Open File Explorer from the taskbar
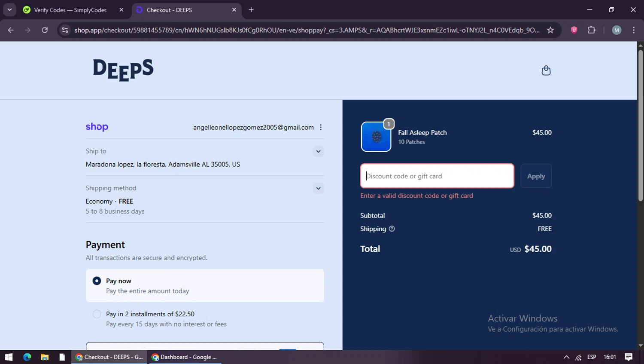This screenshot has height=364, width=644. 45,357
